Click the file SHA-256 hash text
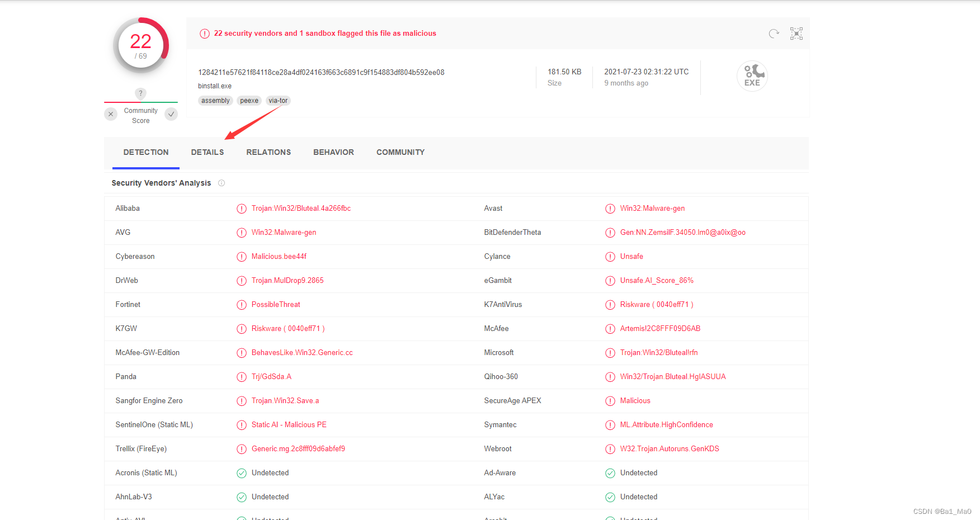980x520 pixels. (321, 72)
